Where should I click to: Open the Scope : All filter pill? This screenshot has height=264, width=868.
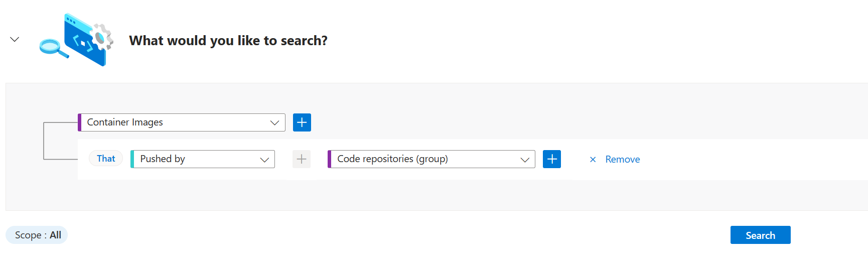(x=37, y=235)
